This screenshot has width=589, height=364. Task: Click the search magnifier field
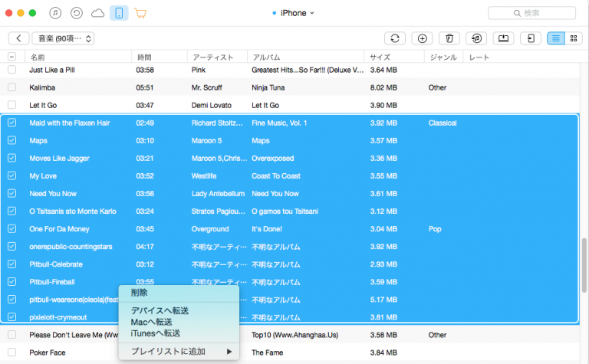(x=532, y=13)
